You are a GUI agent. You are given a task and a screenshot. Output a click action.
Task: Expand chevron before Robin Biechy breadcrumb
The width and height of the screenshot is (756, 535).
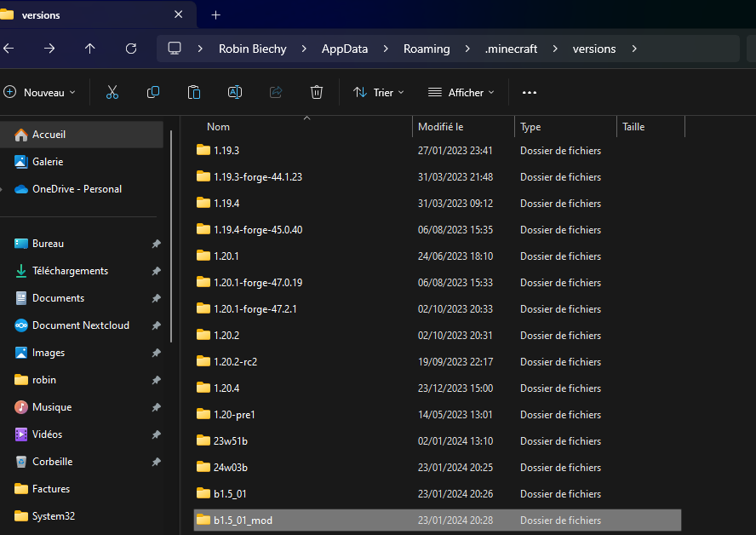tap(200, 49)
